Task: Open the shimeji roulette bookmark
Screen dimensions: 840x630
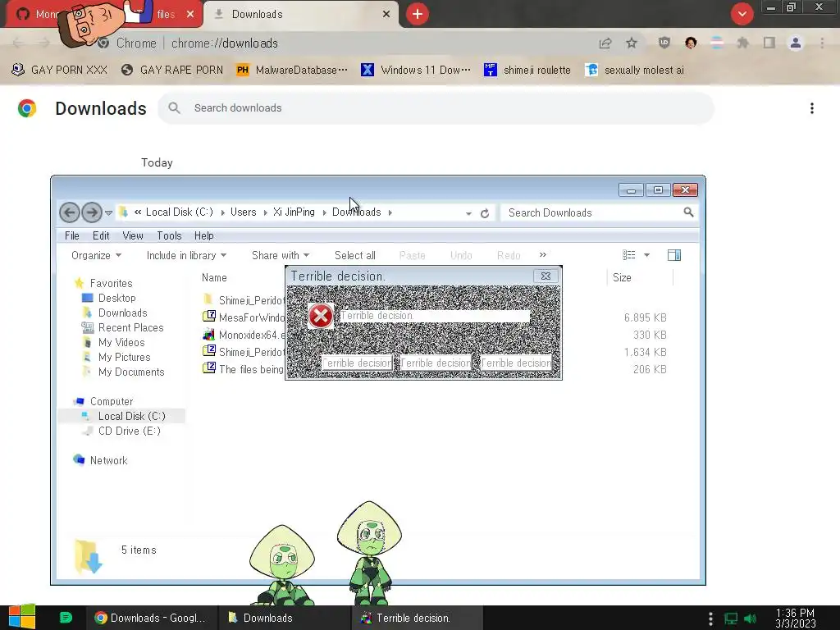Action: coord(527,71)
